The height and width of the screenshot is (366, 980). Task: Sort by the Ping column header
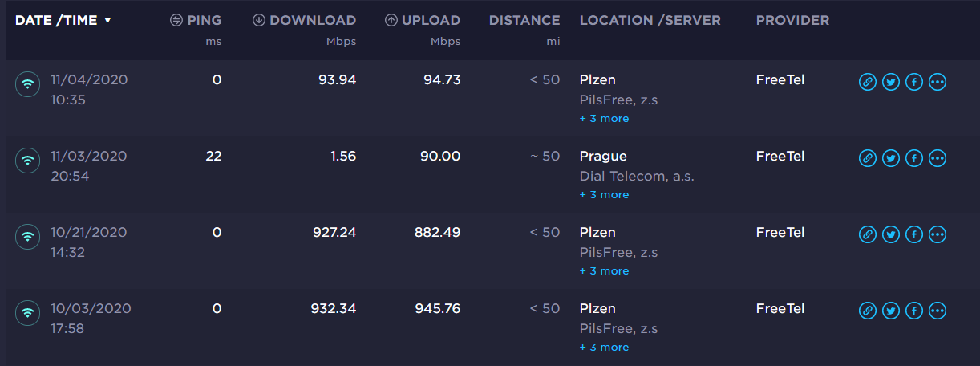[x=196, y=21]
